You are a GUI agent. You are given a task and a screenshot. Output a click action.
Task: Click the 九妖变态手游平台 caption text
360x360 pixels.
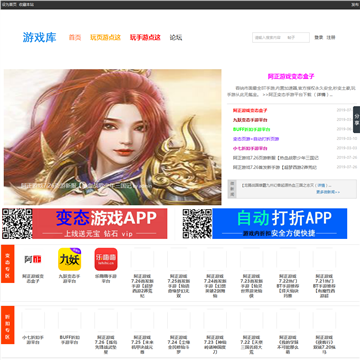[69, 279]
